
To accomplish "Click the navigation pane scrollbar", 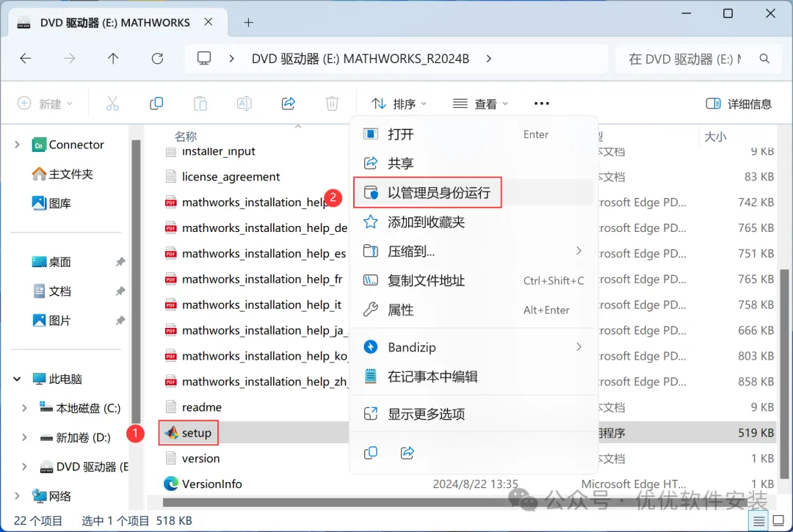I will [136, 281].
